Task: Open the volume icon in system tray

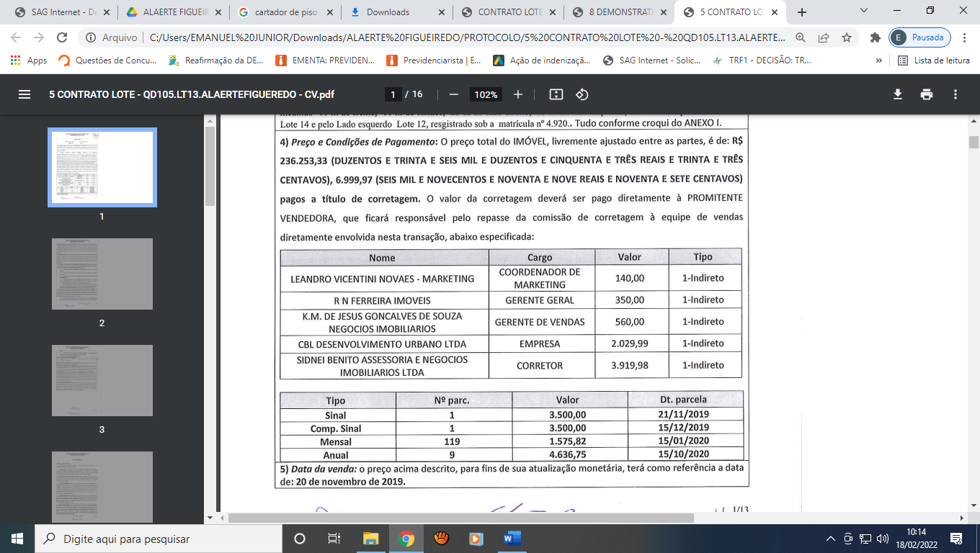Action: point(883,539)
